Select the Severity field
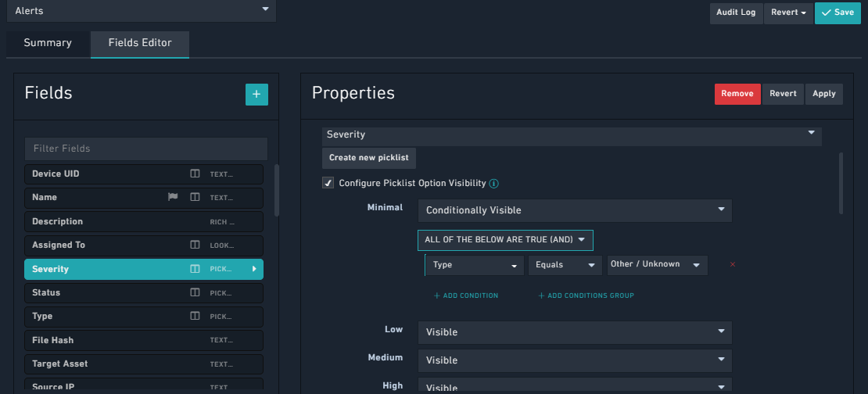 144,269
